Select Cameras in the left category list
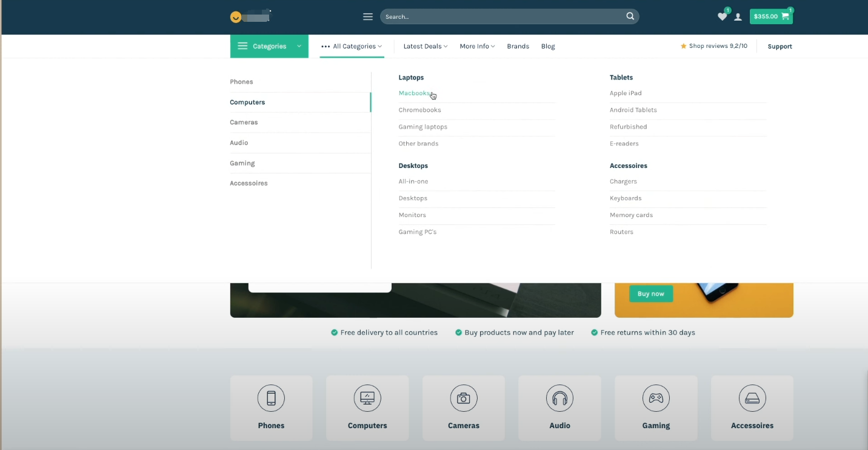Image resolution: width=868 pixels, height=450 pixels. click(x=244, y=123)
